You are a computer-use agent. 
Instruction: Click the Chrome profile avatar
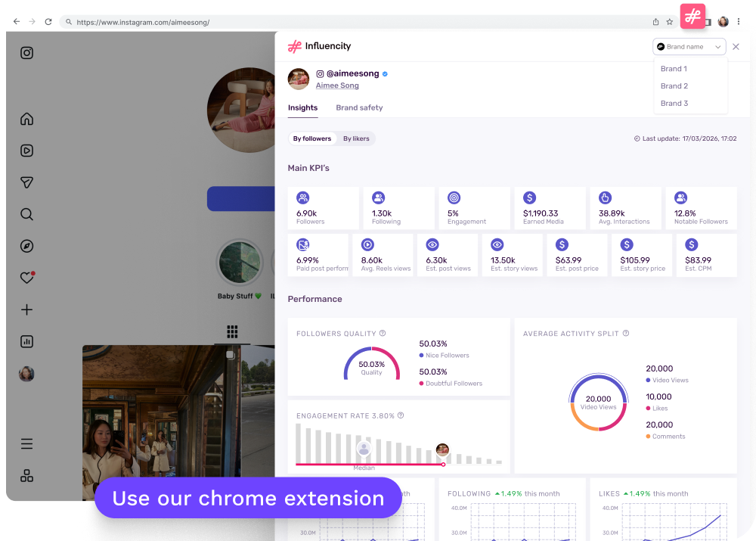[x=723, y=22]
